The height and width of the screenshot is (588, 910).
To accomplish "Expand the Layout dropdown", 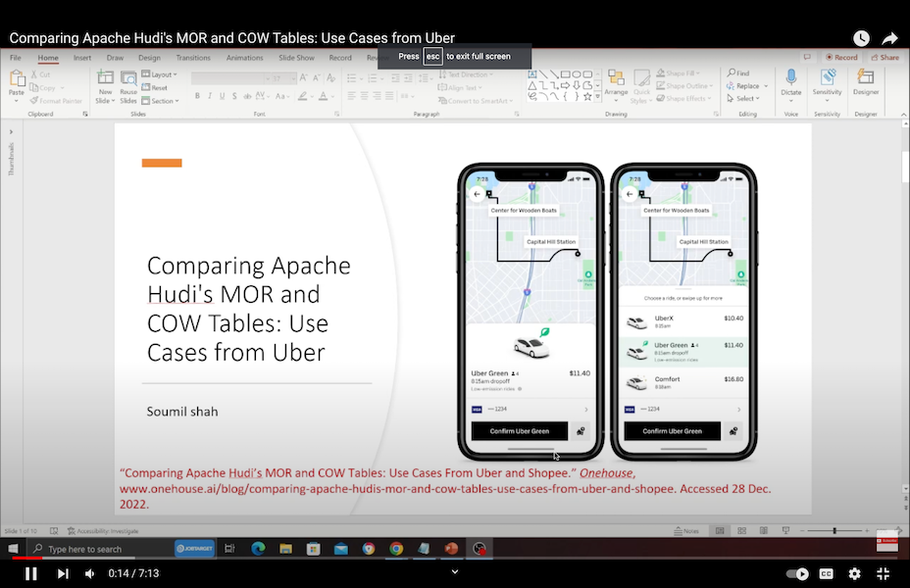I will point(160,74).
